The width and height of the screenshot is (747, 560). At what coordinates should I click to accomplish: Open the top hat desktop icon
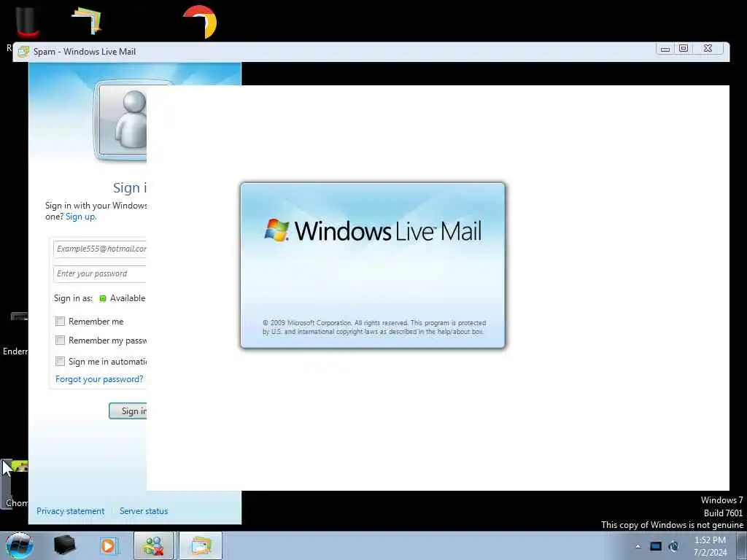(x=27, y=23)
